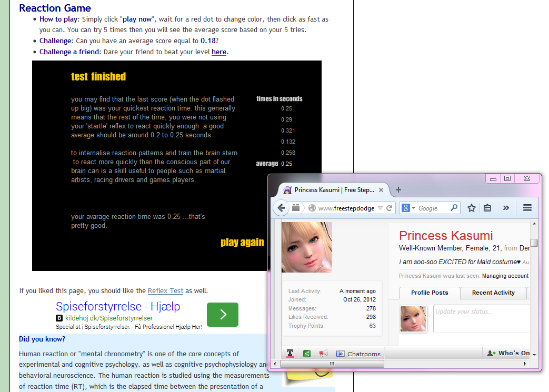Click the megaphone icon in bottom bar
Viewport: 549px width, 392px height.
(323, 354)
